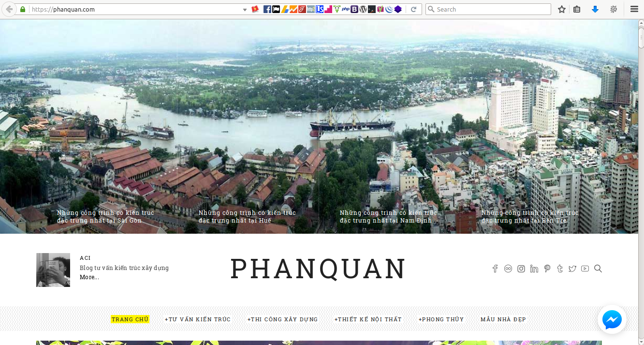
Task: Click the More... link under ACI
Action: (x=89, y=277)
